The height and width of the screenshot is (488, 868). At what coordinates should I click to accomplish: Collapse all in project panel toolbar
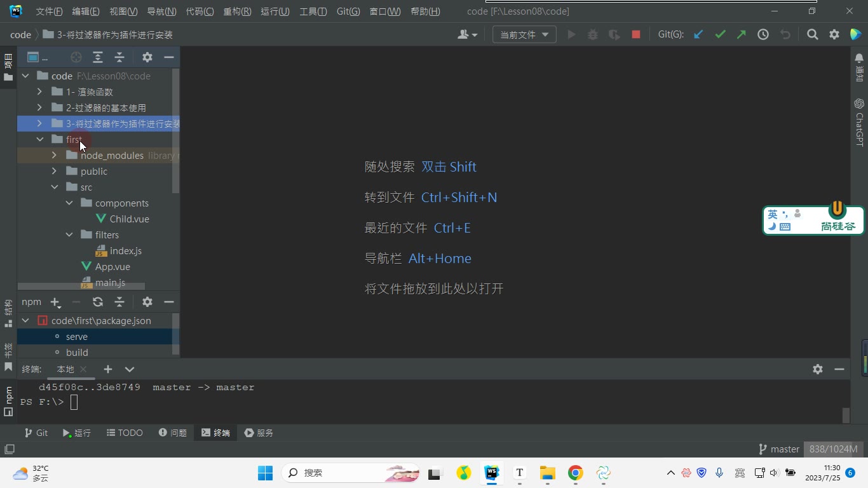119,57
